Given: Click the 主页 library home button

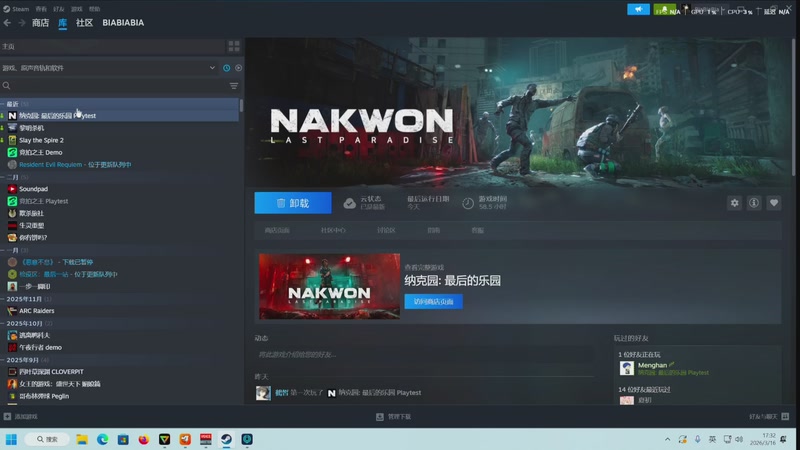Looking at the screenshot, I should (x=112, y=46).
